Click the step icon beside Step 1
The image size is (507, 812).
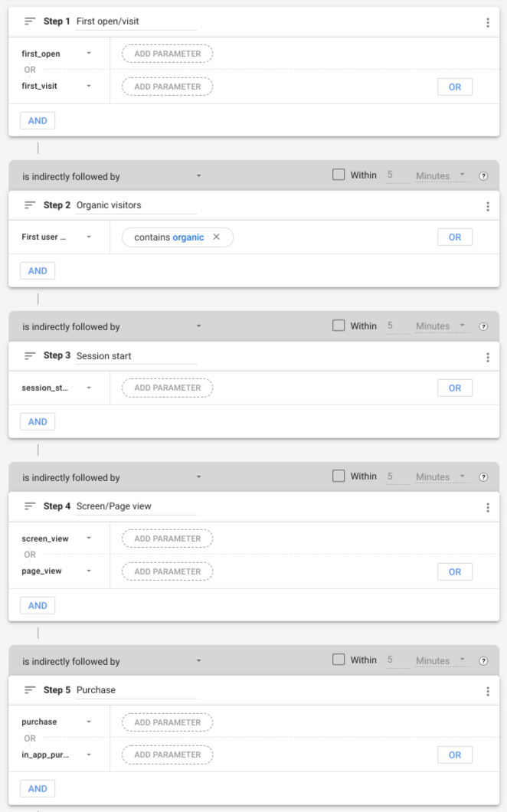pyautogui.click(x=30, y=21)
